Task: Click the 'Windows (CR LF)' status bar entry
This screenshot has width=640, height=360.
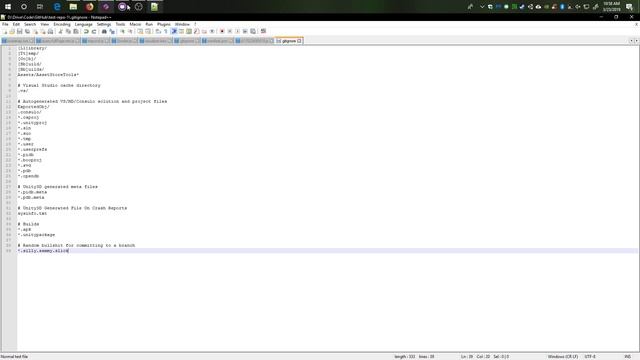Action: 562,357
